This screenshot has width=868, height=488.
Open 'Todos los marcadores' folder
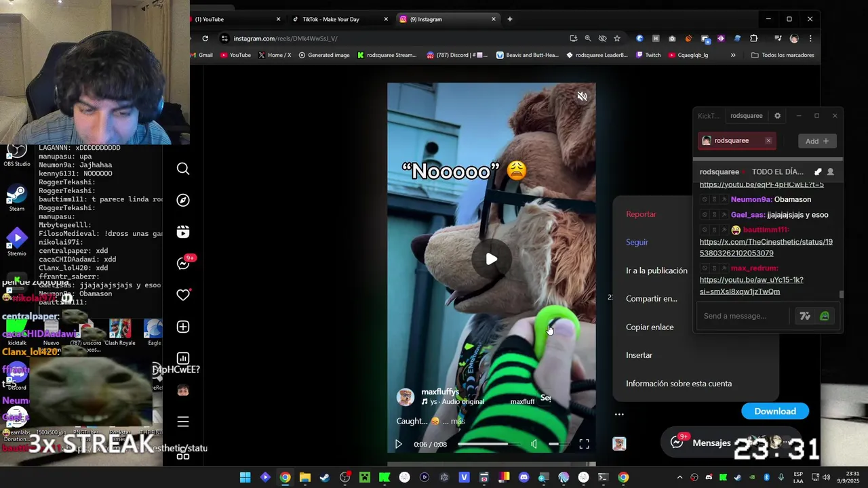coord(783,55)
